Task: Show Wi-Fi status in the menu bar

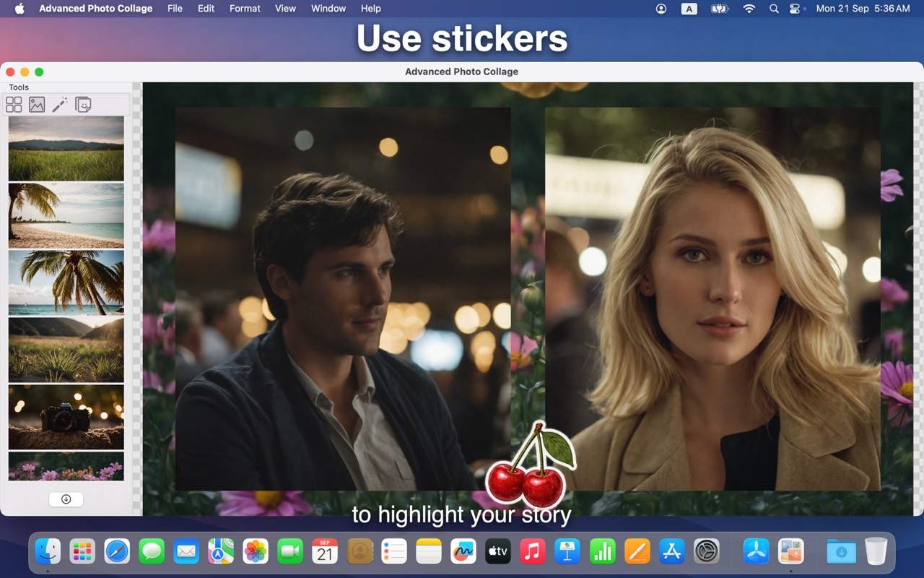Action: click(x=749, y=9)
